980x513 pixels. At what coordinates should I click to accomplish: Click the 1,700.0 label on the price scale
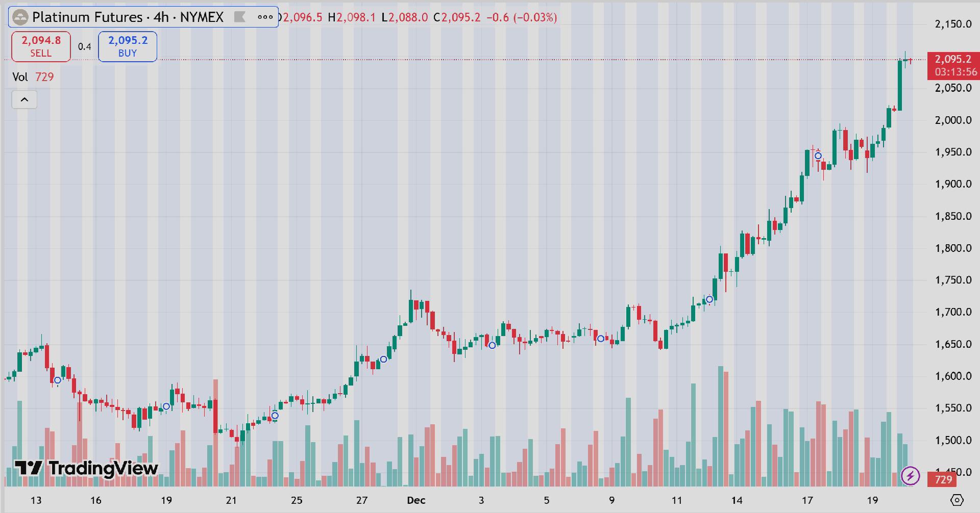click(953, 312)
